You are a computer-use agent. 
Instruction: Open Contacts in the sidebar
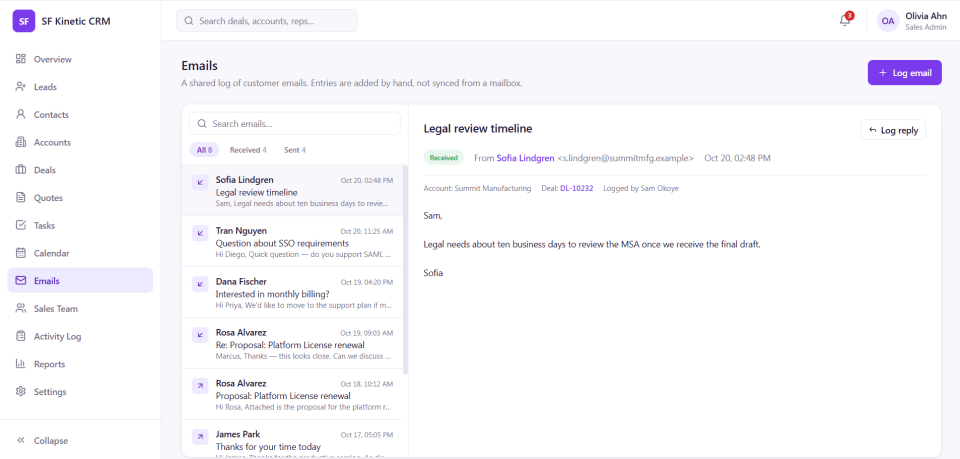point(80,114)
